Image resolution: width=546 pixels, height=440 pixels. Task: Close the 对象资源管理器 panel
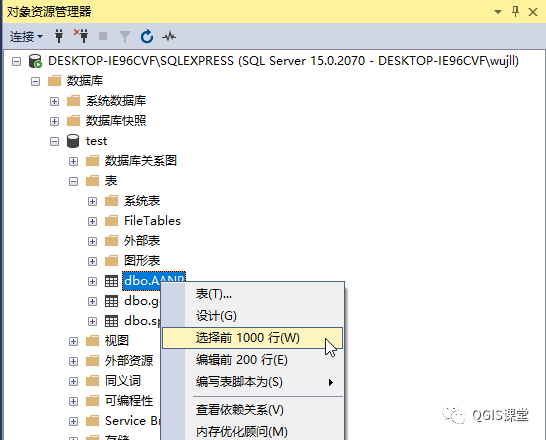tap(533, 12)
